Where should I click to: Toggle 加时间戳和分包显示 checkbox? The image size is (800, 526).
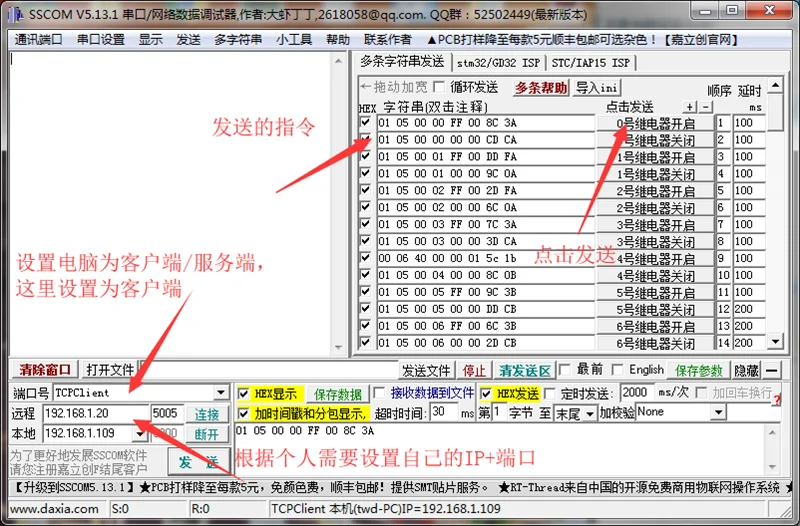click(x=244, y=413)
